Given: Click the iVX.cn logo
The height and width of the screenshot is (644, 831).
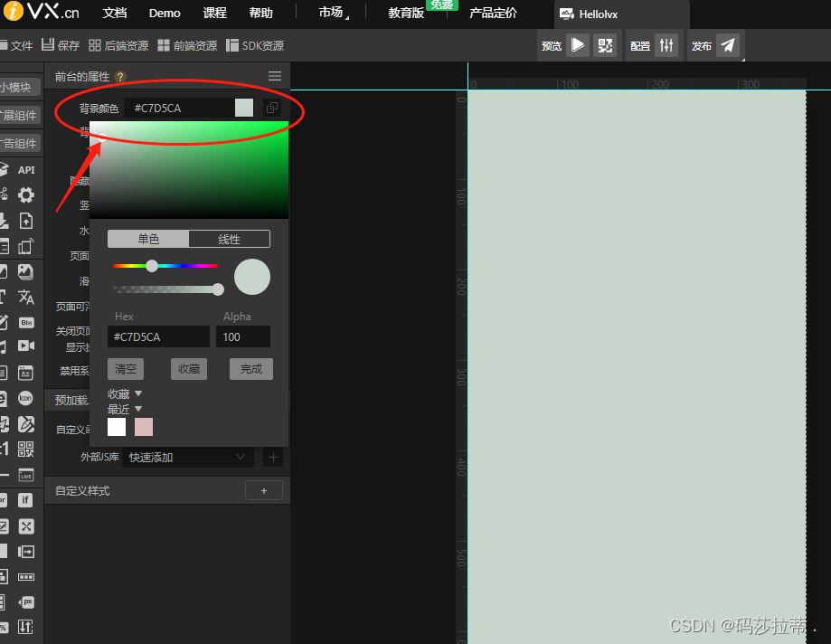Looking at the screenshot, I should tap(42, 11).
